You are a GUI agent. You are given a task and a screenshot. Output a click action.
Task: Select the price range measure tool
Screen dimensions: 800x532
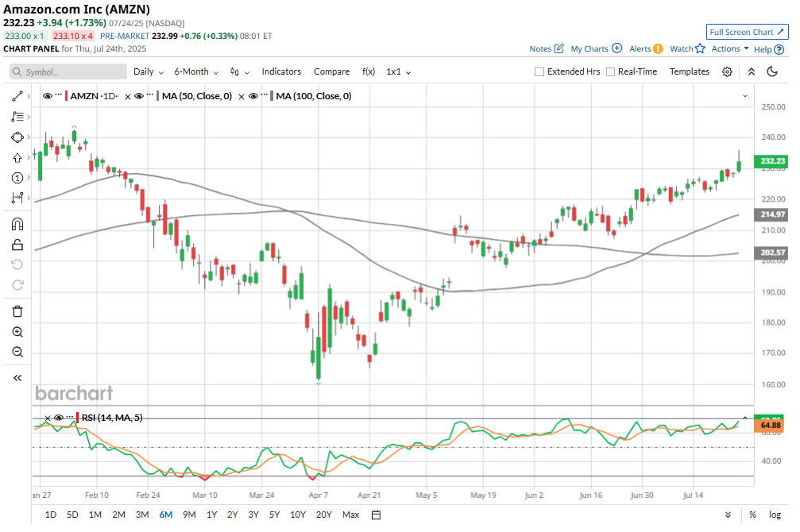(17, 198)
